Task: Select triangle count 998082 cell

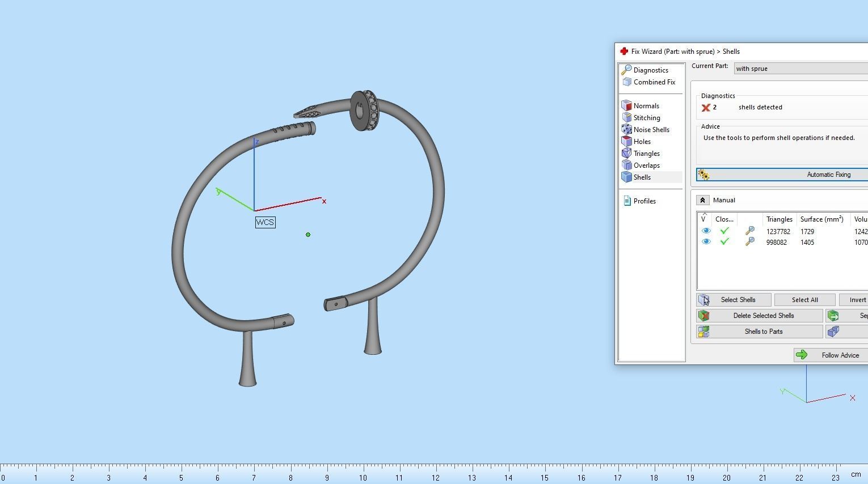Action: pos(776,243)
